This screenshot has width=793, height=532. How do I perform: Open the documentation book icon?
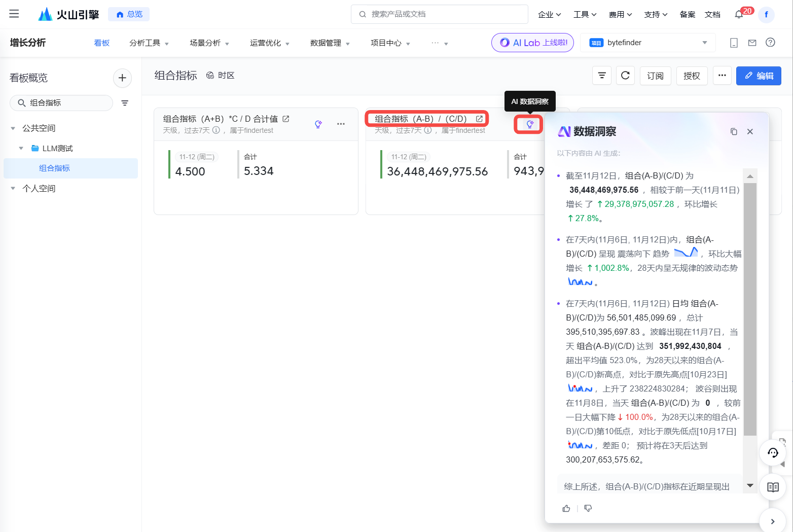coord(773,487)
